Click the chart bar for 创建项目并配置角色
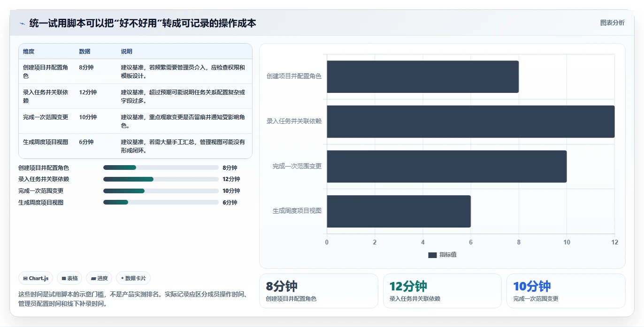 click(x=422, y=76)
